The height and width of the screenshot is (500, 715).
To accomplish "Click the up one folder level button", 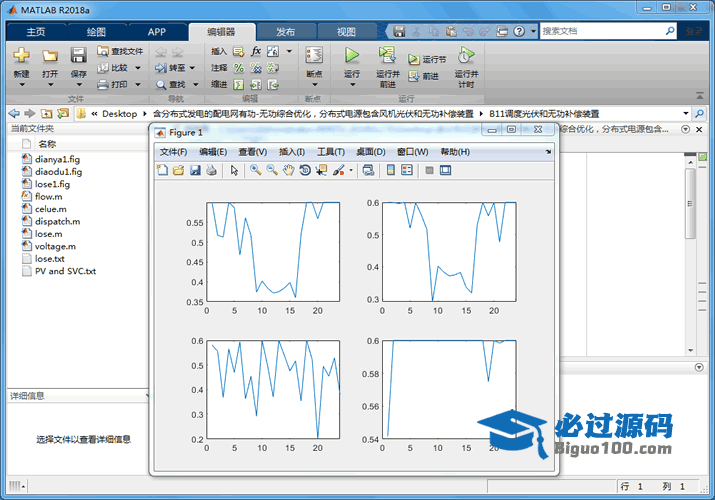I will click(46, 113).
